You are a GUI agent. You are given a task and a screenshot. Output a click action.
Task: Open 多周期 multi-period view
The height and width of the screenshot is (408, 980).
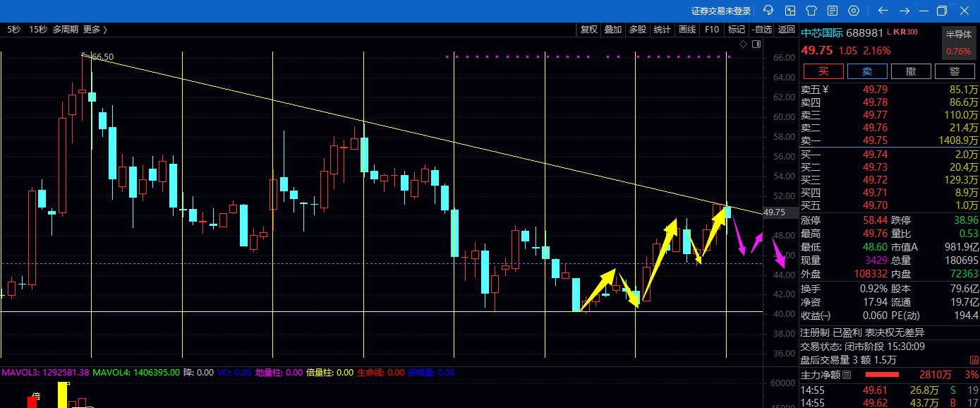point(66,30)
